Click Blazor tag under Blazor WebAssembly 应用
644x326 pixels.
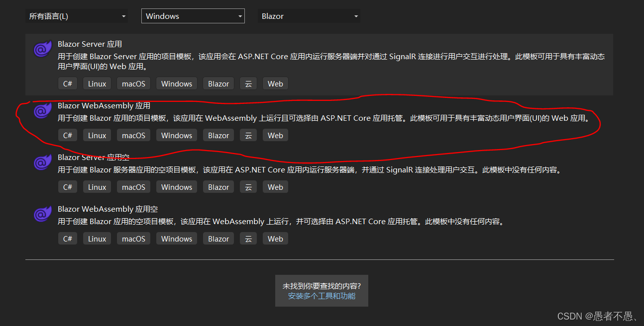click(x=218, y=135)
